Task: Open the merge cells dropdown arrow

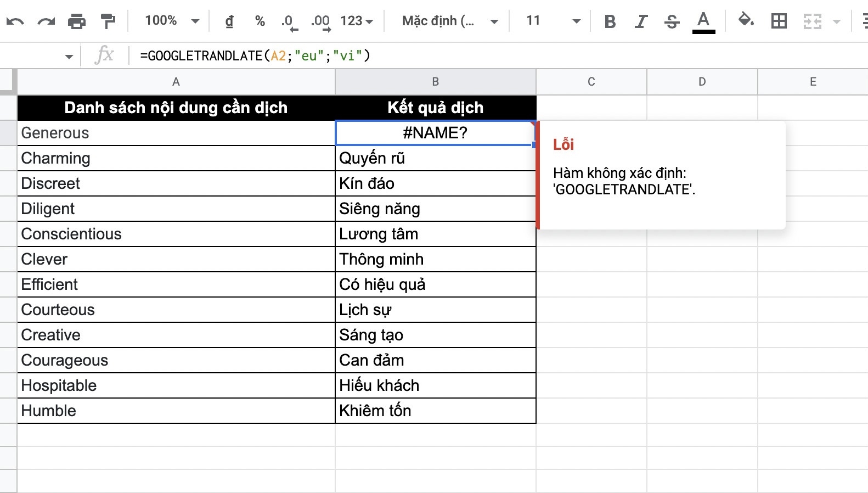Action: tap(837, 22)
